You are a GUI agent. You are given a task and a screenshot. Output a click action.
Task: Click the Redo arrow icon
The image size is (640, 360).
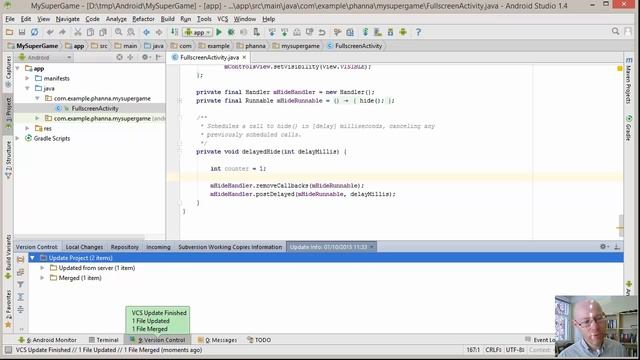(62, 32)
